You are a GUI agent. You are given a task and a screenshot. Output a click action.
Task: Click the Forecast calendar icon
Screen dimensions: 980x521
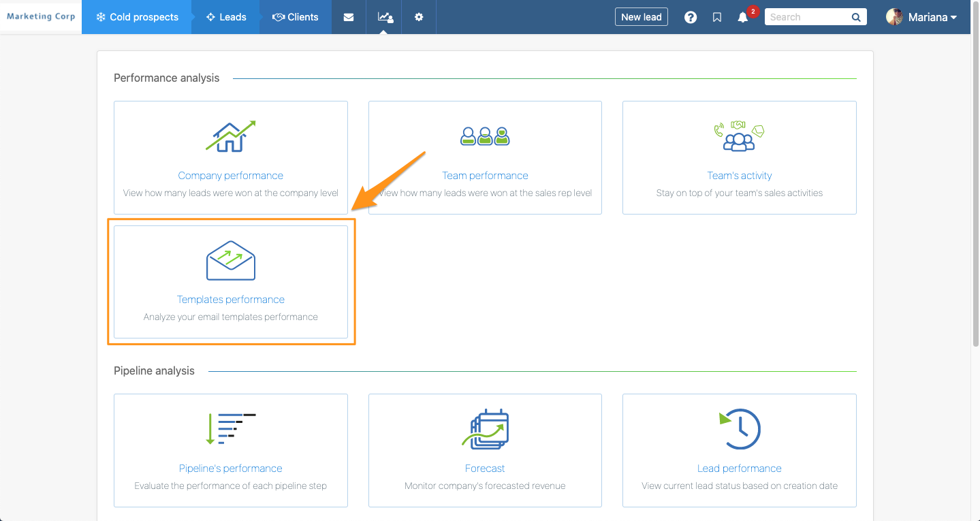pos(485,429)
